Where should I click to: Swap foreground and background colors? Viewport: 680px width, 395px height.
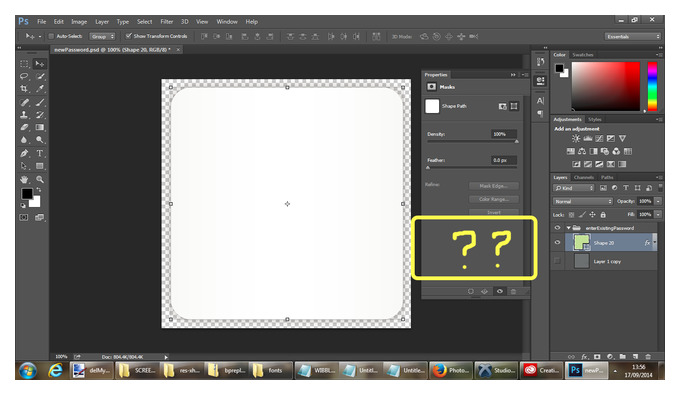point(39,190)
